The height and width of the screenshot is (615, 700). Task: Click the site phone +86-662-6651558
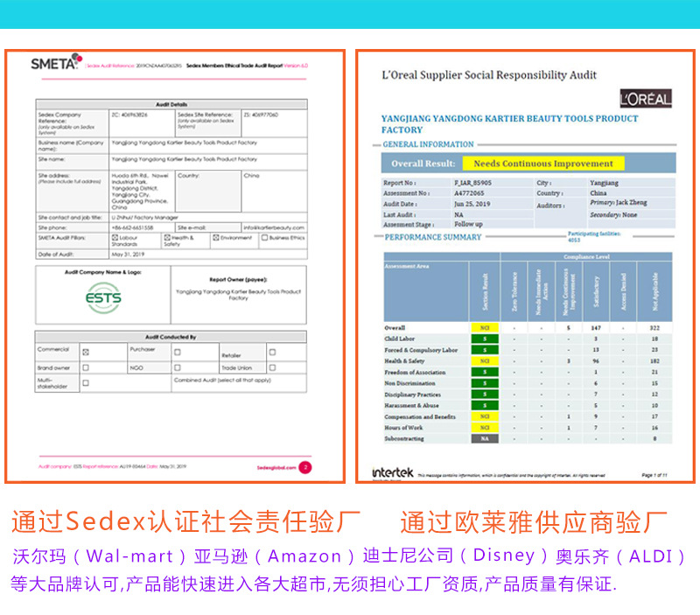click(133, 227)
